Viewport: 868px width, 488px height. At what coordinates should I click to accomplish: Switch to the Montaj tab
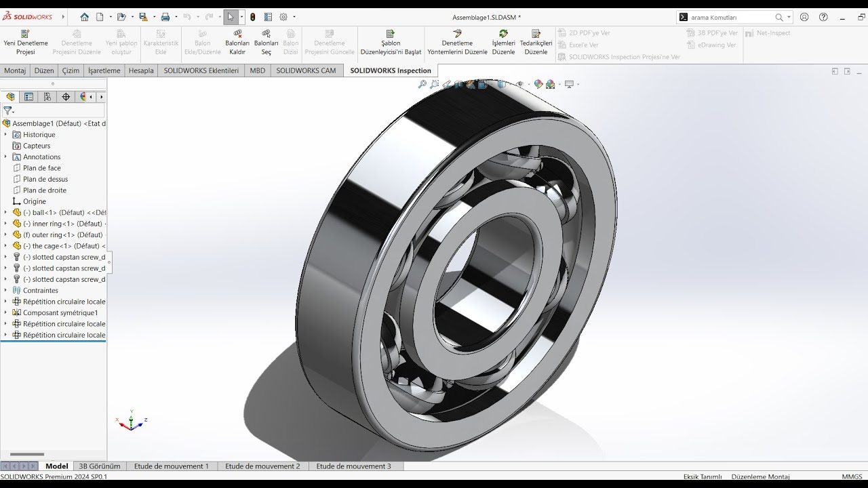click(x=15, y=70)
